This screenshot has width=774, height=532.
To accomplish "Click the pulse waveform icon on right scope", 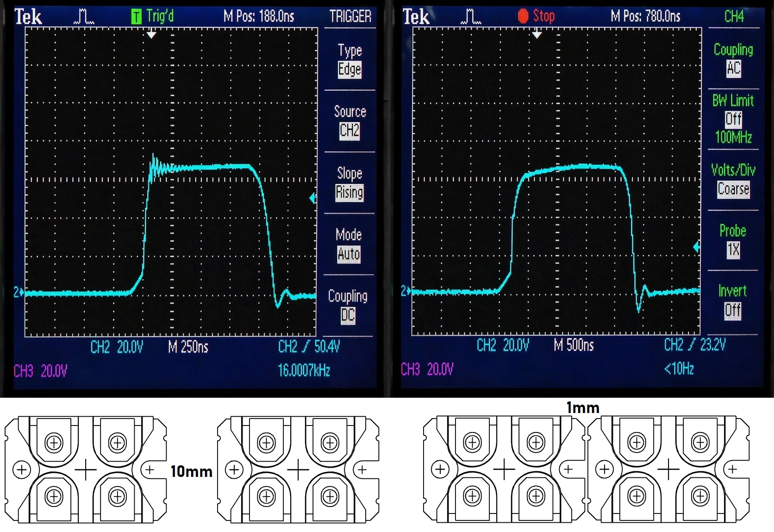I will [x=471, y=17].
